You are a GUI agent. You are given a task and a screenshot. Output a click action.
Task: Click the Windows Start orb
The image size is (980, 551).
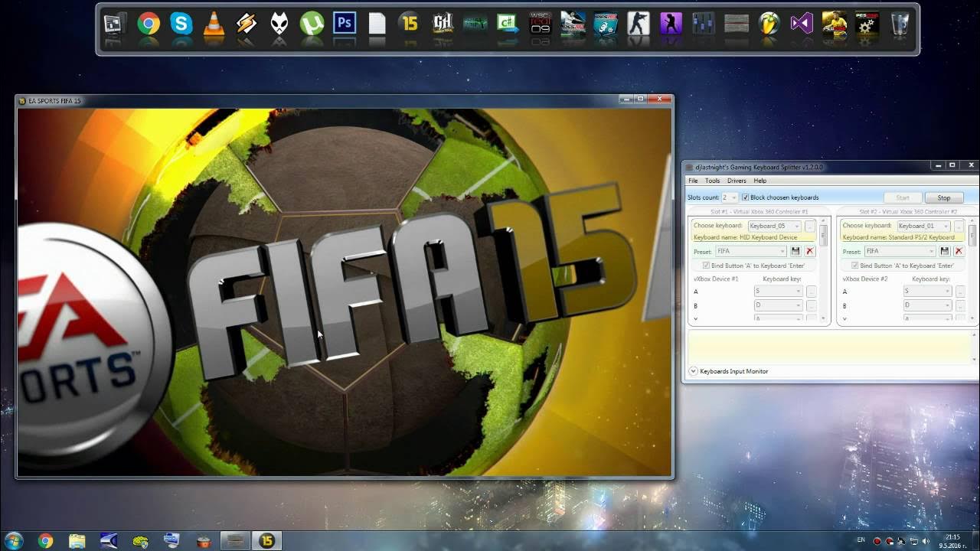[13, 540]
